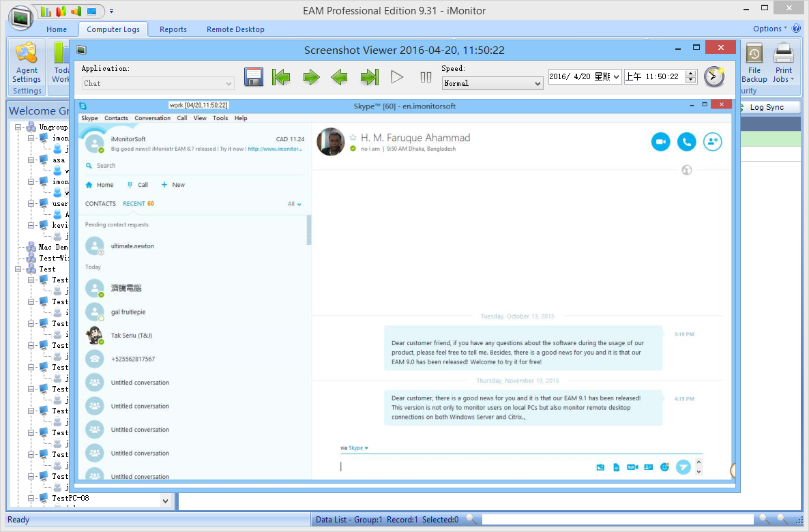The width and height of the screenshot is (809, 532).
Task: Jump to the last screenshot
Action: [369, 77]
